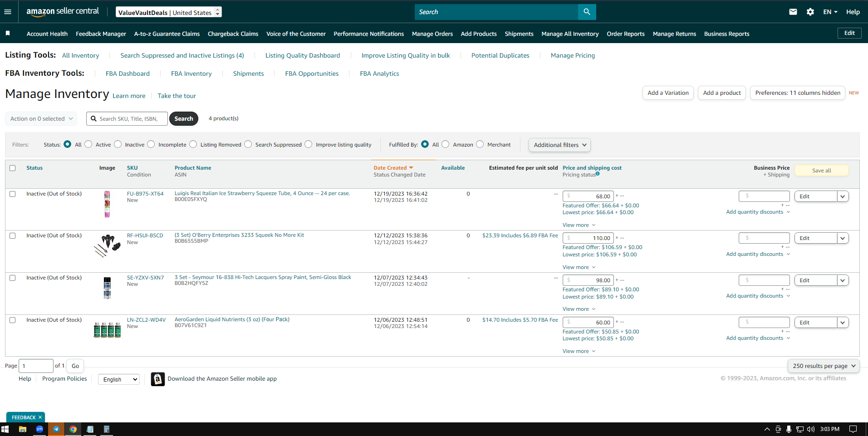Screen dimensions: 868x436
Task: Open the Seymour Spray Paint product thumbnail
Action: [x=107, y=288]
